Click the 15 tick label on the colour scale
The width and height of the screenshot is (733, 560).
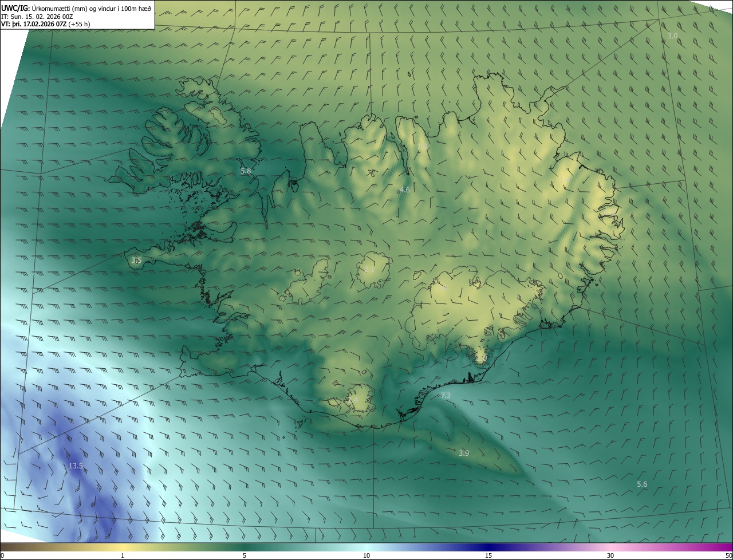(x=488, y=555)
